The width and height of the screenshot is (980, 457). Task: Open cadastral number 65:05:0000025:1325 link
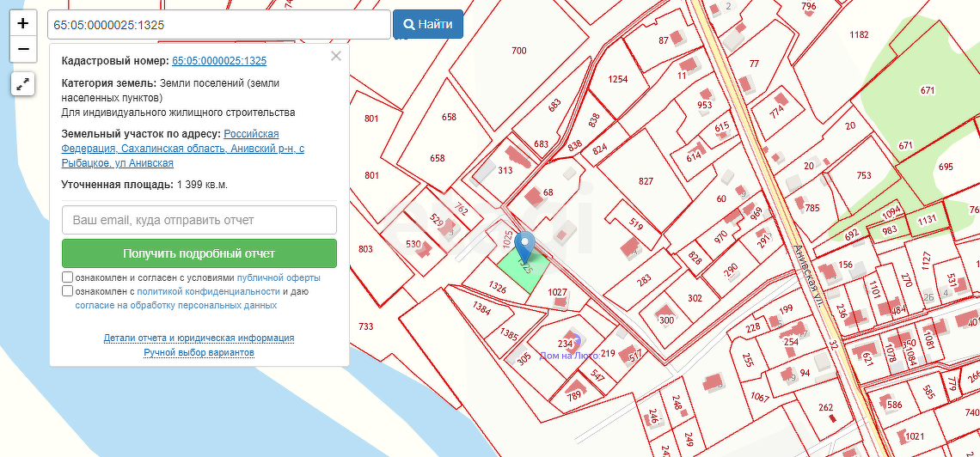click(x=219, y=61)
